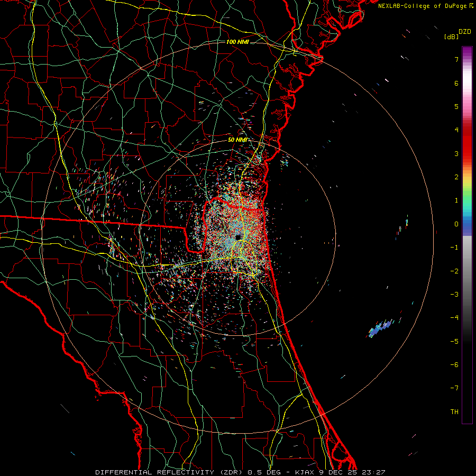Image resolution: width=476 pixels, height=476 pixels.
Task: Click the 100 NMI range ring label
Action: pyautogui.click(x=237, y=42)
